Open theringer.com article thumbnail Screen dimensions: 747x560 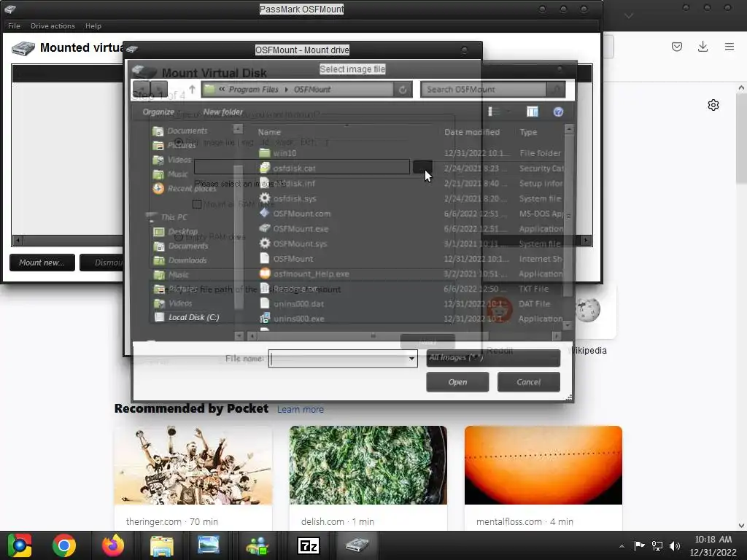click(x=193, y=465)
